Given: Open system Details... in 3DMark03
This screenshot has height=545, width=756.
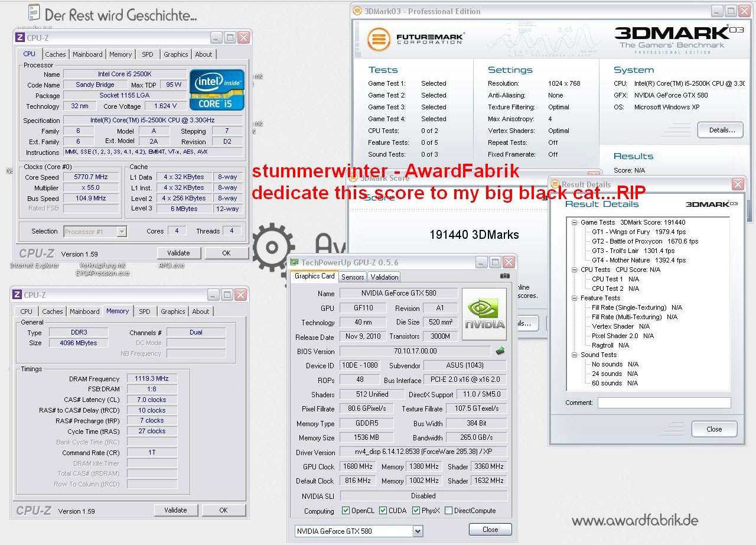Looking at the screenshot, I should [720, 130].
